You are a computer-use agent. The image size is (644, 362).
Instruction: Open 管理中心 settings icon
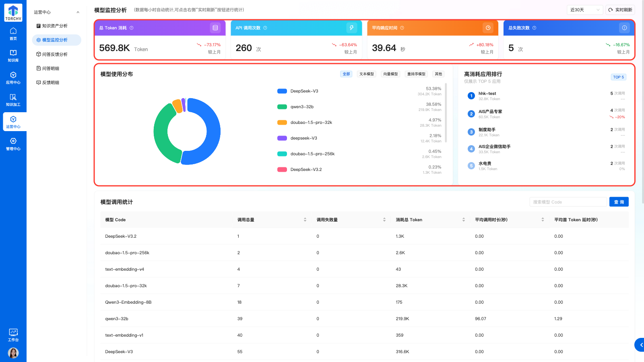tap(13, 144)
